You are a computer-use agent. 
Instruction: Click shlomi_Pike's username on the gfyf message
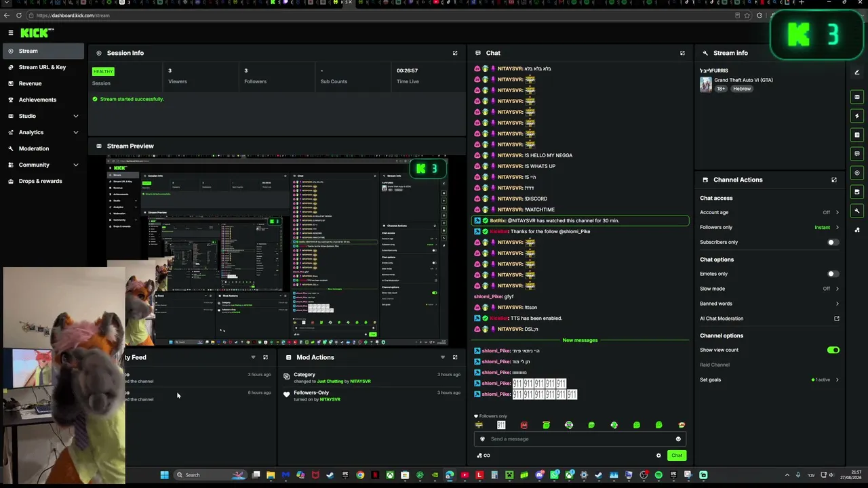(x=488, y=296)
